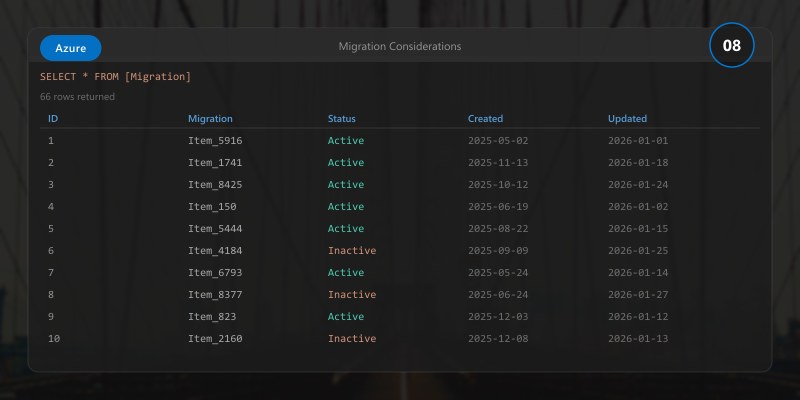Click ID 6 in the Item_4184 row
Viewport: 800px width, 400px height.
[51, 251]
